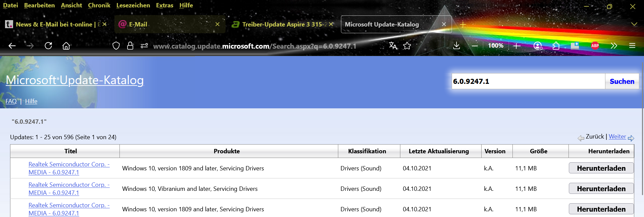Click the forward navigation arrow
The height and width of the screenshot is (217, 644).
(x=30, y=46)
